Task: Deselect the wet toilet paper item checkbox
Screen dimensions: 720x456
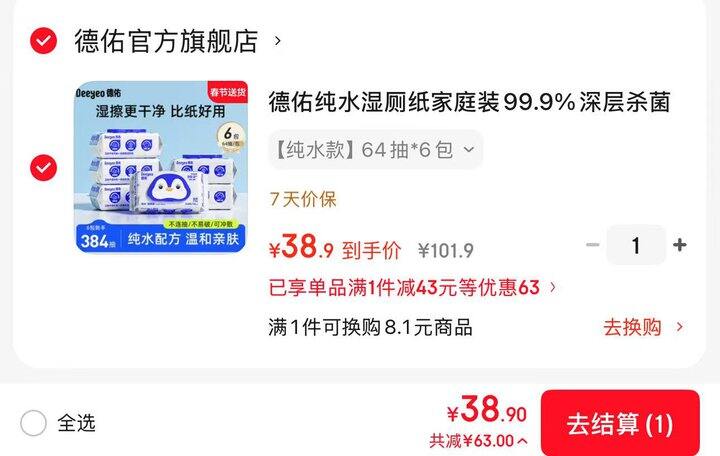Action: 44,168
